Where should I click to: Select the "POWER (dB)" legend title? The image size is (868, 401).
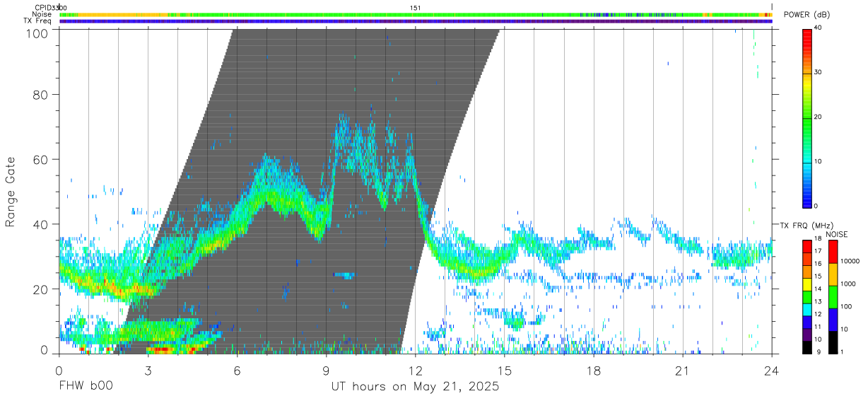(x=807, y=15)
